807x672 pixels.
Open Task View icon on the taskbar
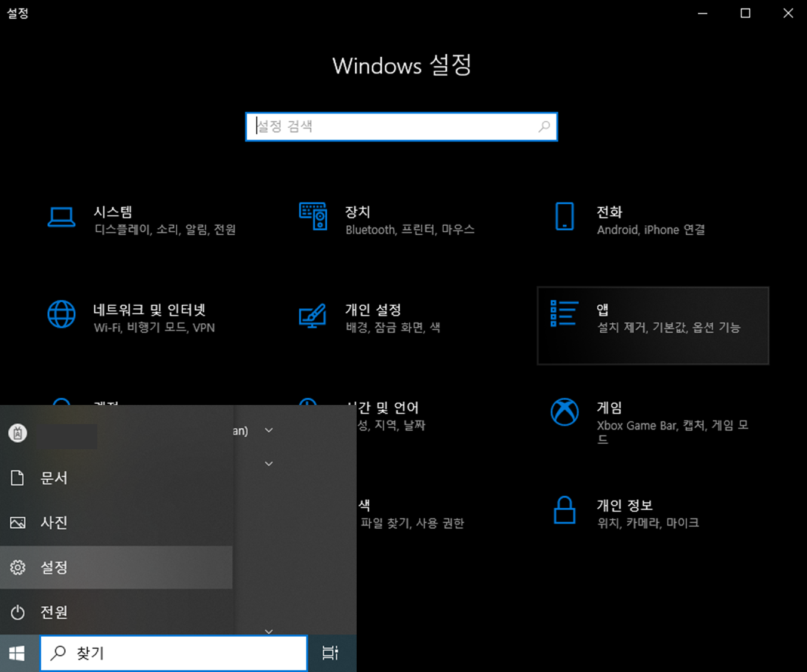(330, 653)
